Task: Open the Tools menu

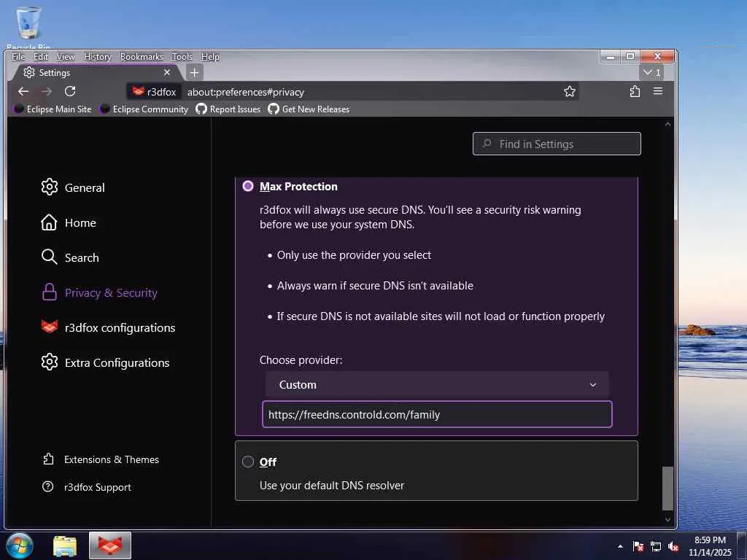Action: tap(182, 57)
